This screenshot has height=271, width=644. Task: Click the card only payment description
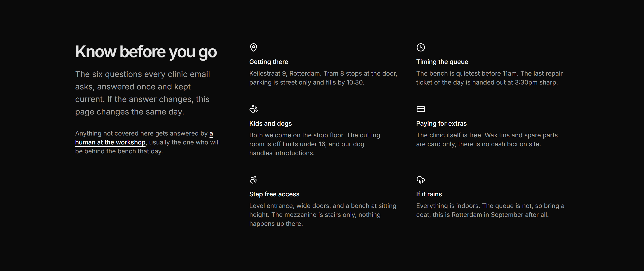(x=487, y=140)
